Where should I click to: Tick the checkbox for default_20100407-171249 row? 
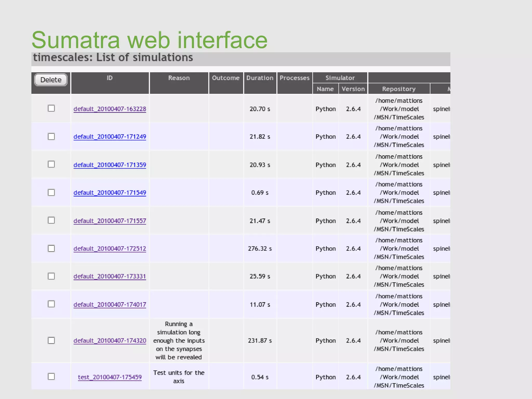[x=51, y=137]
